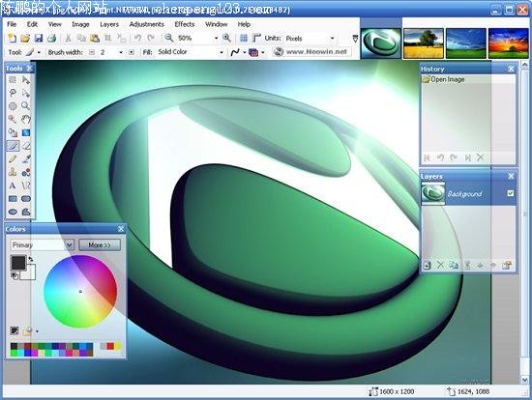Expand the toolbar options overflow arrow
Viewport: 532px width, 400px height.
coord(355,39)
